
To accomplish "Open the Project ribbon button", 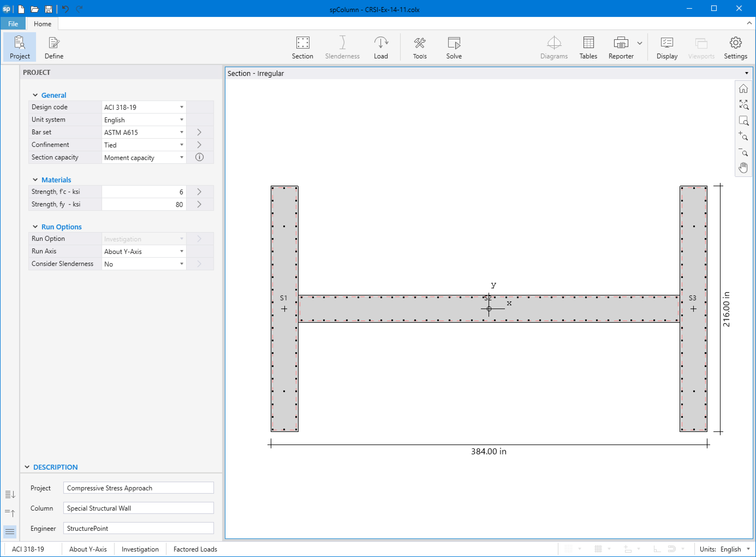I will click(x=20, y=47).
